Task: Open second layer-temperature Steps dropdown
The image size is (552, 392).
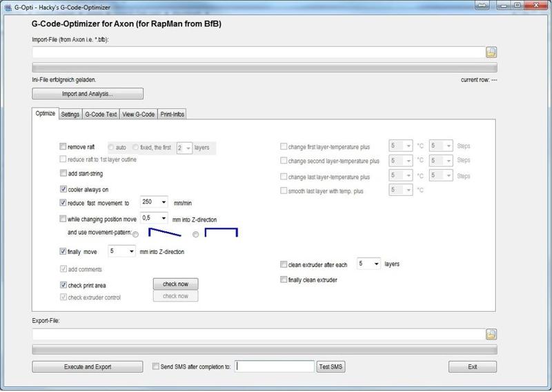Action: coord(448,161)
